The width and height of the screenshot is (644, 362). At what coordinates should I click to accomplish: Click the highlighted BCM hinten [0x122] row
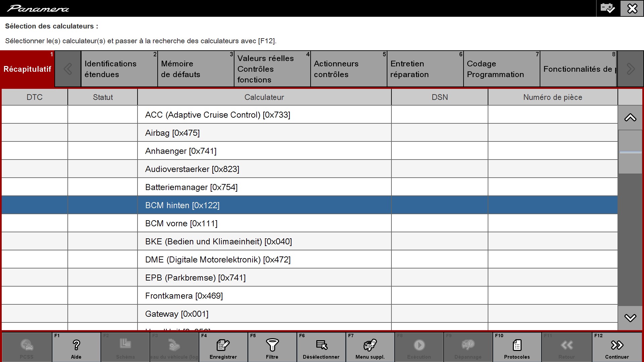coord(310,205)
